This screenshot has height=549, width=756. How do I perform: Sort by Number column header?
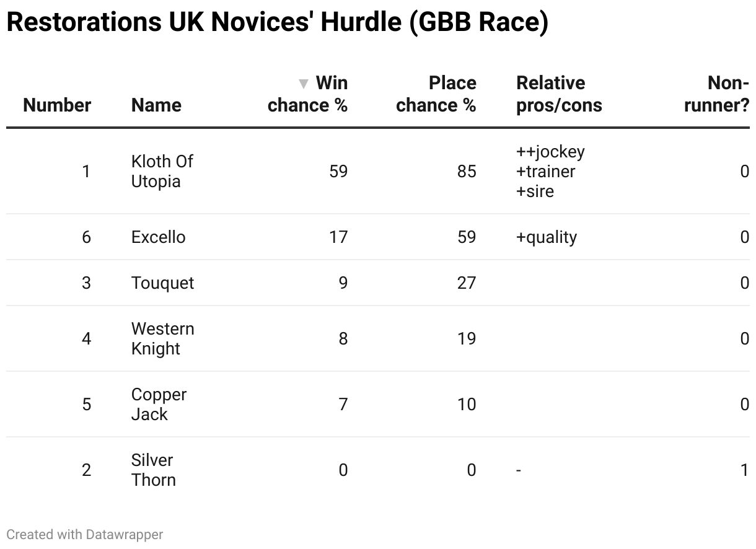pos(57,105)
